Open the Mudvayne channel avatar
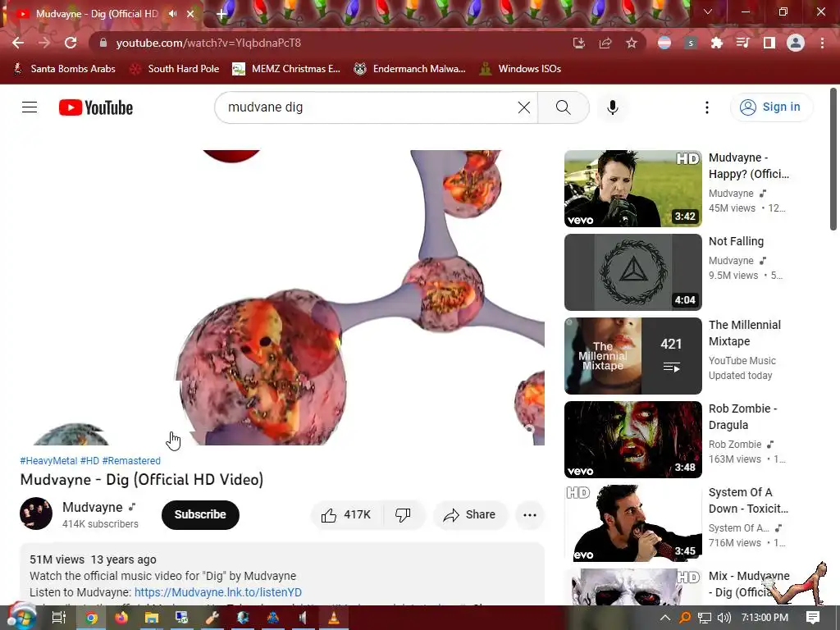The width and height of the screenshot is (840, 630). point(36,514)
